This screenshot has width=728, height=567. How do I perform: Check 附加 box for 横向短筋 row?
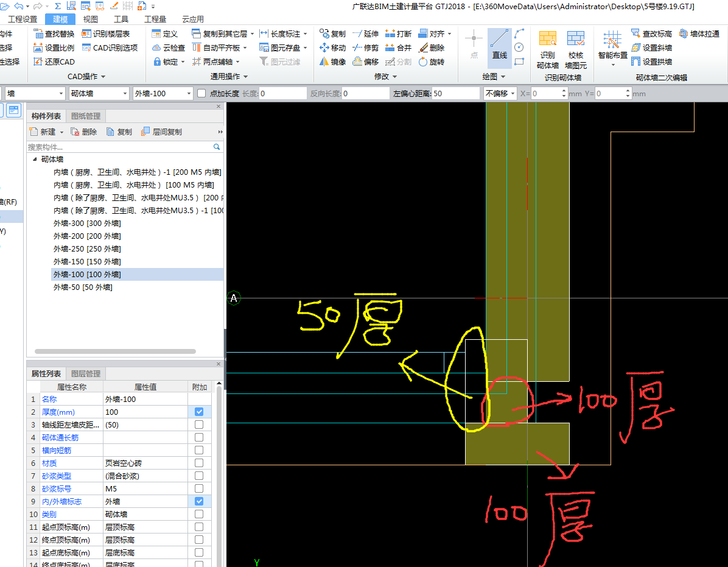(199, 451)
